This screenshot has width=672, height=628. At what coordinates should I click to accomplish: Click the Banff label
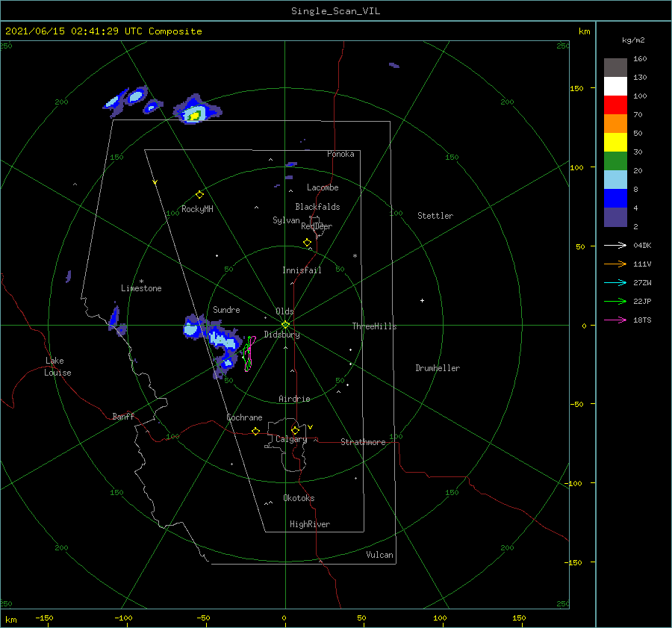[x=123, y=416]
